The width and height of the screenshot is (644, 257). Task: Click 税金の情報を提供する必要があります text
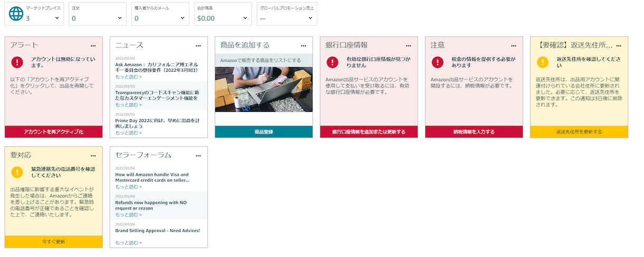pos(483,62)
